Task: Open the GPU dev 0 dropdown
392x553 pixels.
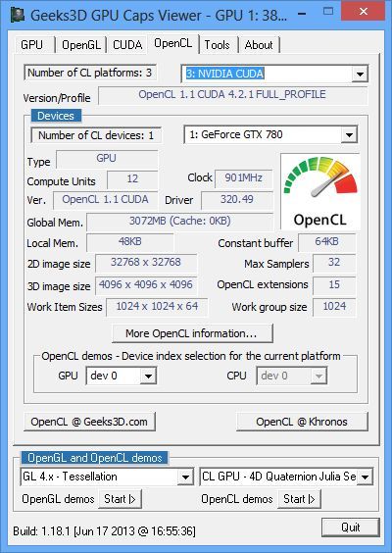Action: pos(122,376)
